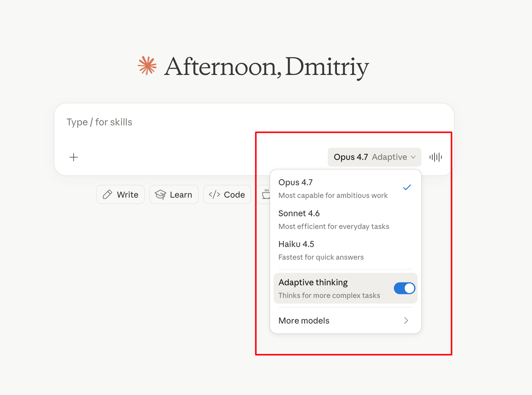Click the Code suggestion button

click(x=227, y=194)
